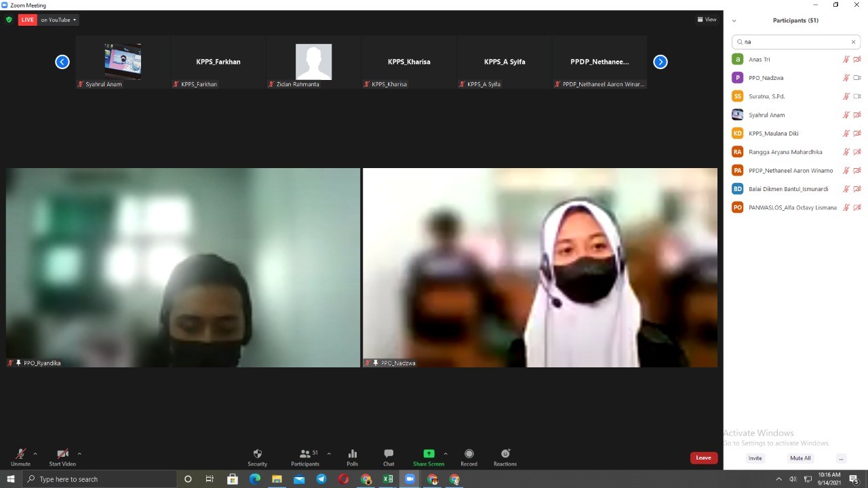Start recording with Record icon
This screenshot has height=488, width=868.
[x=469, y=454]
